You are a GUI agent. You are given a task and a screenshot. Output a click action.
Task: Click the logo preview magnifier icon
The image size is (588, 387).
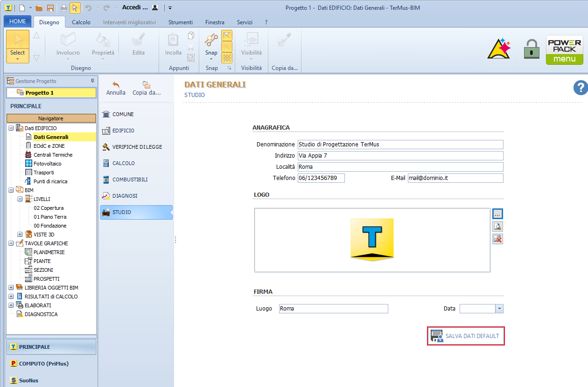click(497, 226)
